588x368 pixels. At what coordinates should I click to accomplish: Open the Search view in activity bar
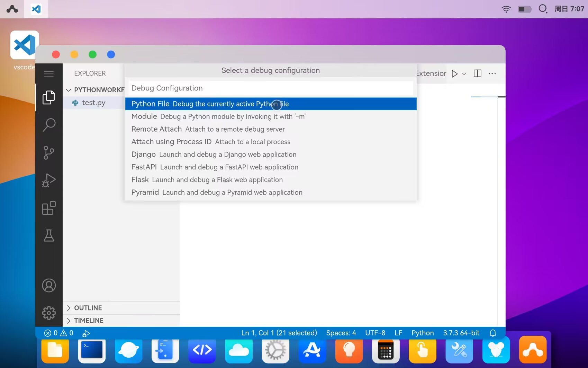click(x=49, y=125)
